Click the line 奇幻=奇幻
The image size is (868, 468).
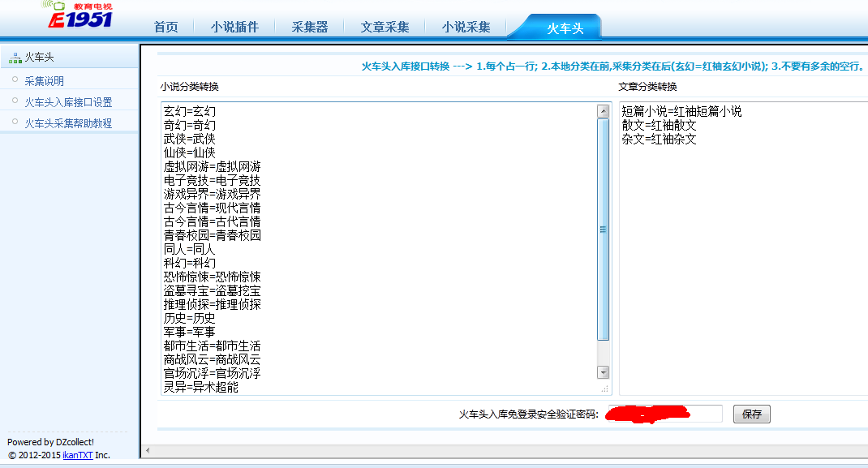(189, 125)
